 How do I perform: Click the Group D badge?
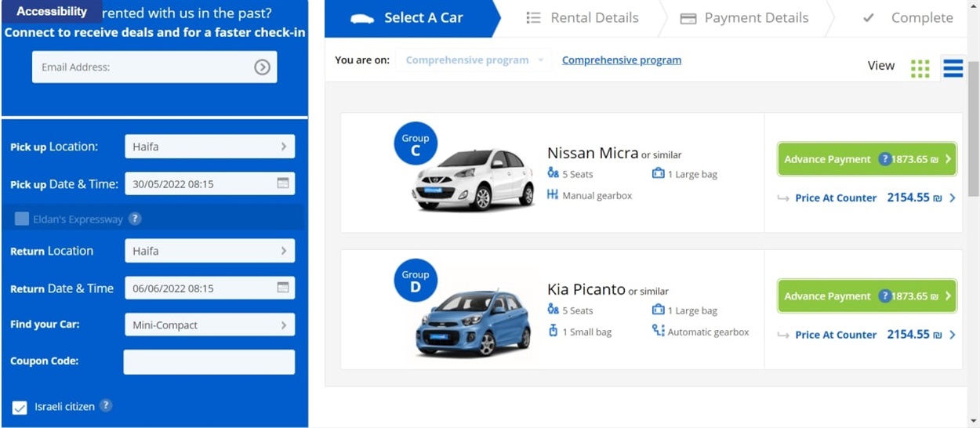click(416, 281)
